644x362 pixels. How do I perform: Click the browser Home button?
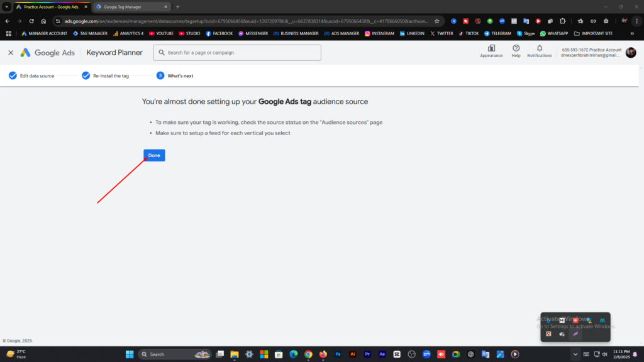click(x=43, y=21)
